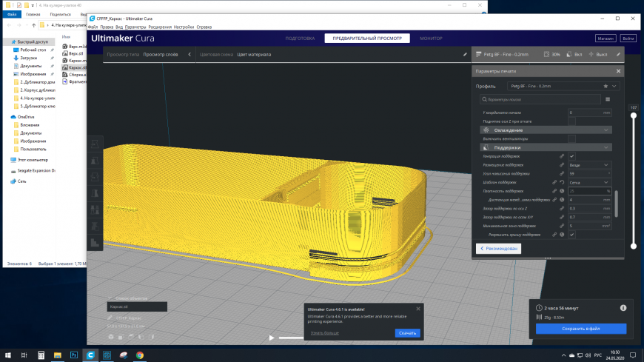Open Магазин marketplace button
The height and width of the screenshot is (362, 644).
coord(606,38)
